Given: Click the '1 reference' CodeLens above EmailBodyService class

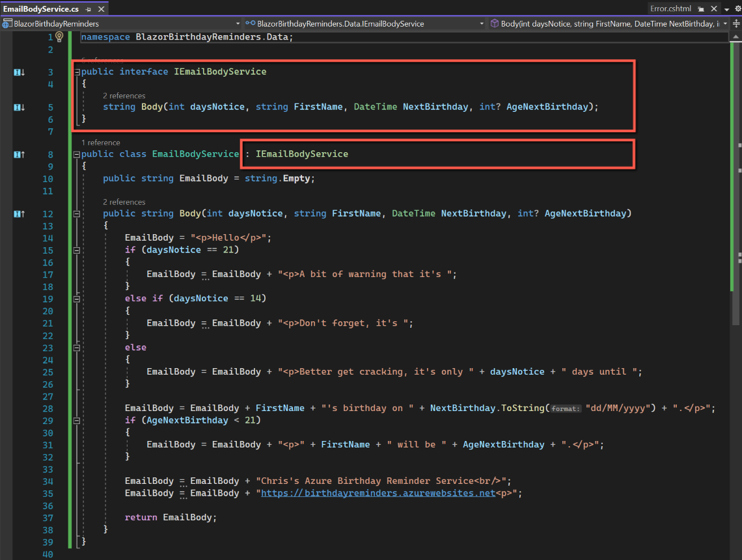Looking at the screenshot, I should (100, 142).
